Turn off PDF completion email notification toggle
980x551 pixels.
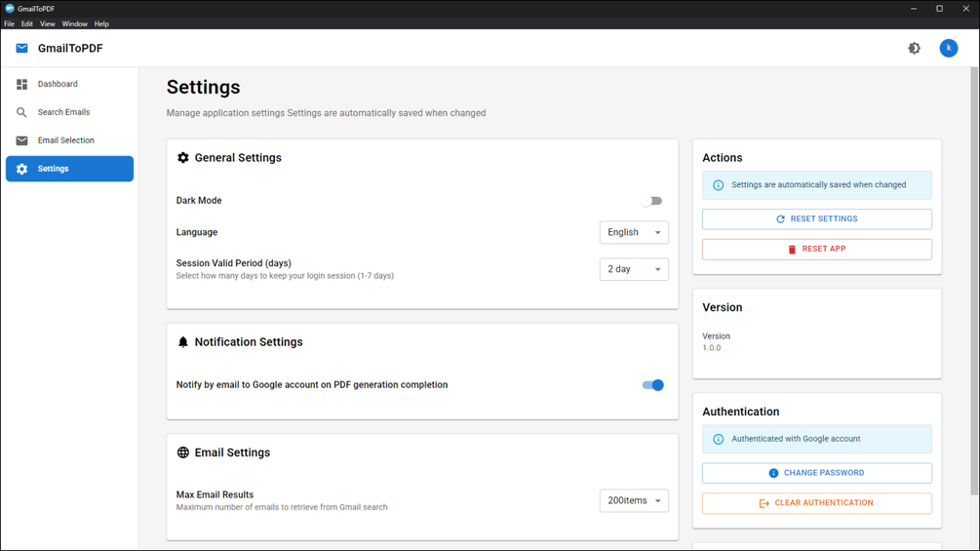(652, 385)
